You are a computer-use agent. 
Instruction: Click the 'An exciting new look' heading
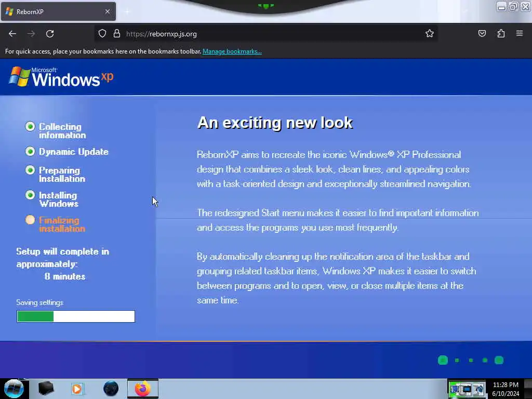(x=275, y=123)
